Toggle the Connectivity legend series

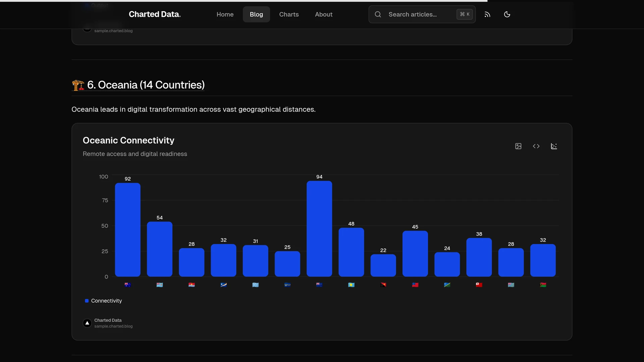pos(103,301)
